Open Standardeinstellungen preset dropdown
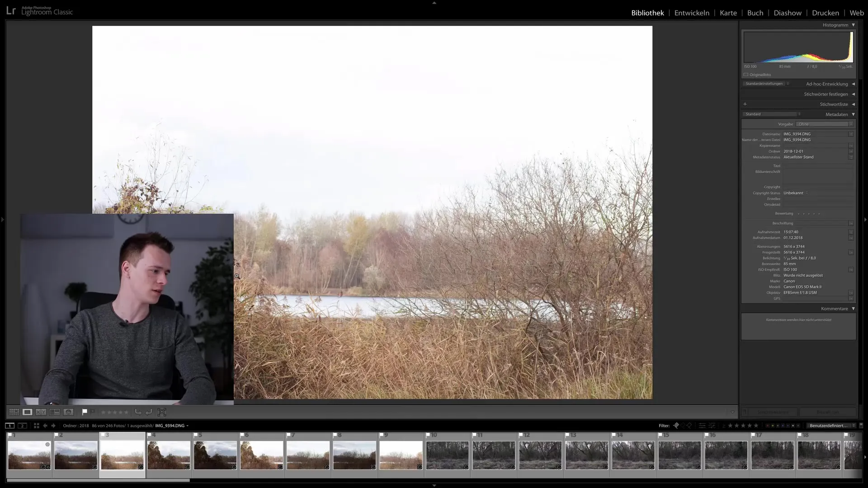 [766, 84]
